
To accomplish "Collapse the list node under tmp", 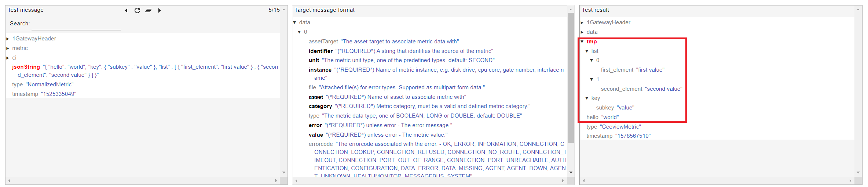I will pyautogui.click(x=587, y=51).
